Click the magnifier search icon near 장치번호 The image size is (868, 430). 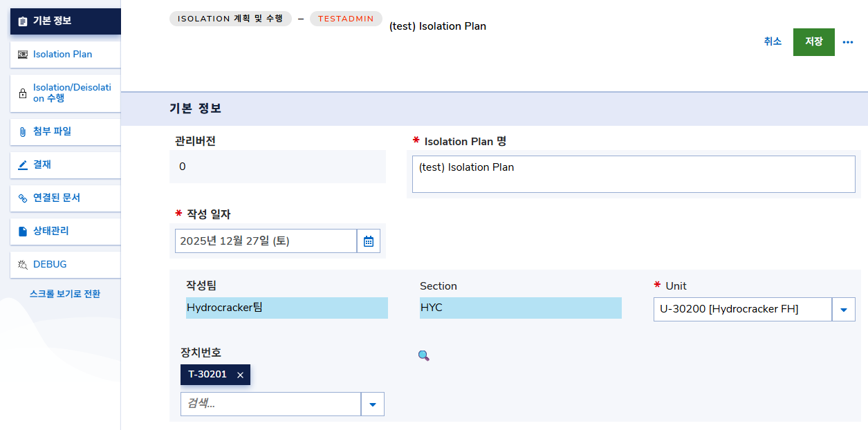(423, 355)
